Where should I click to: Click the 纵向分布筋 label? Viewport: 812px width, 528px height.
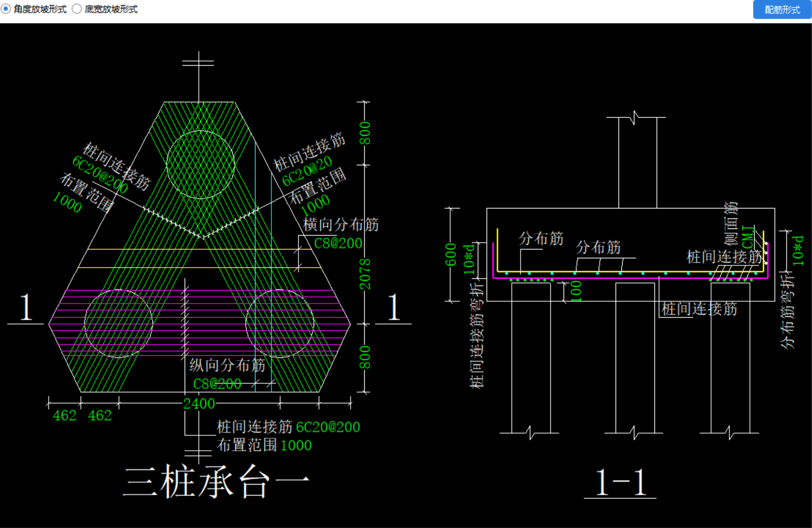tap(227, 365)
